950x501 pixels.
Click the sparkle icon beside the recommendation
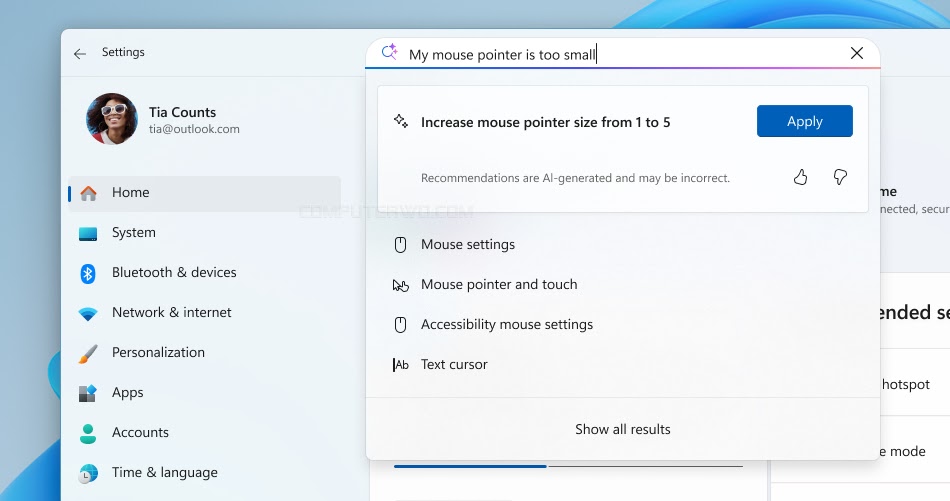point(400,121)
